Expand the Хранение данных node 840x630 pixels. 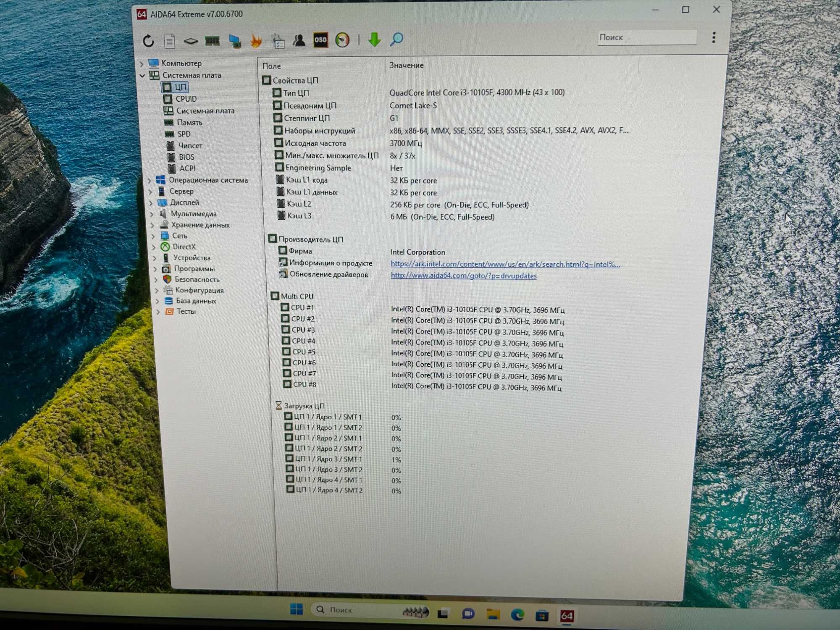coord(153,226)
